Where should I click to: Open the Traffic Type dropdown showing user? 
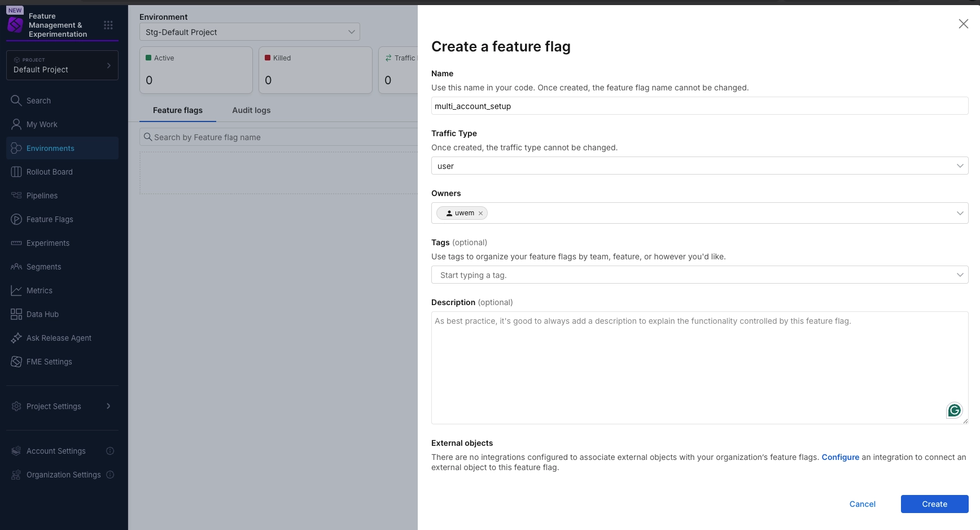[699, 166]
